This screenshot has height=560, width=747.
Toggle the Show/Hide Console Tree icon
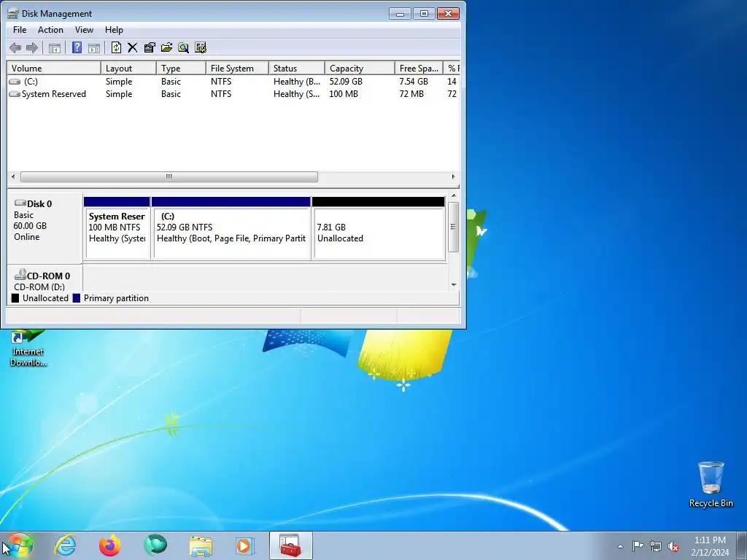pyautogui.click(x=55, y=47)
